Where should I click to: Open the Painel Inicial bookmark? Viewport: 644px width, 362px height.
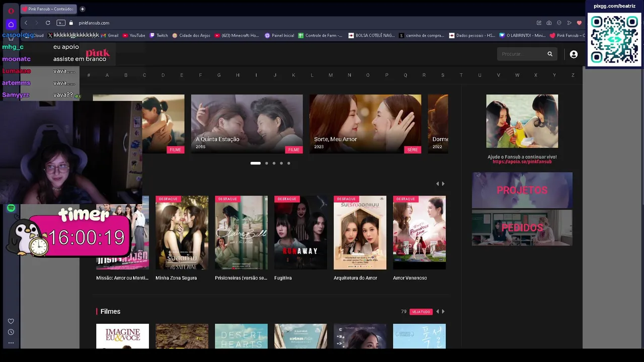tap(279, 35)
